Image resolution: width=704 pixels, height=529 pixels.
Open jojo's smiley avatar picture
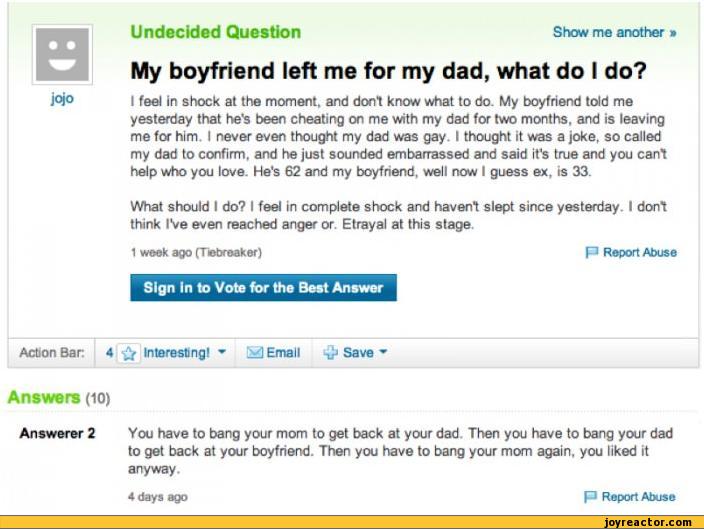click(62, 54)
